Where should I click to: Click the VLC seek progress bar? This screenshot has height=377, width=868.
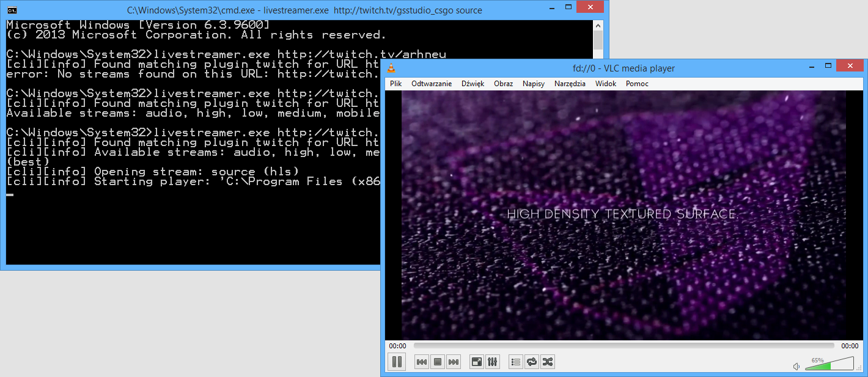click(x=623, y=346)
